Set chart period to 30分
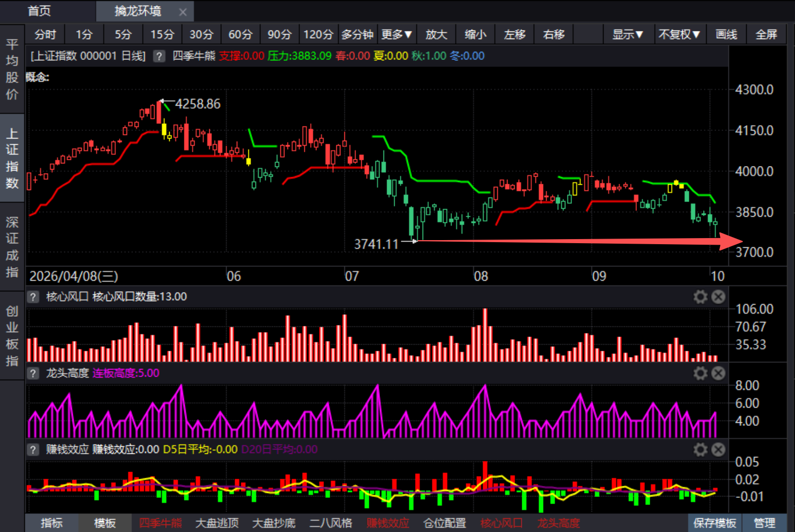Viewport: 795px width, 532px height. (201, 35)
